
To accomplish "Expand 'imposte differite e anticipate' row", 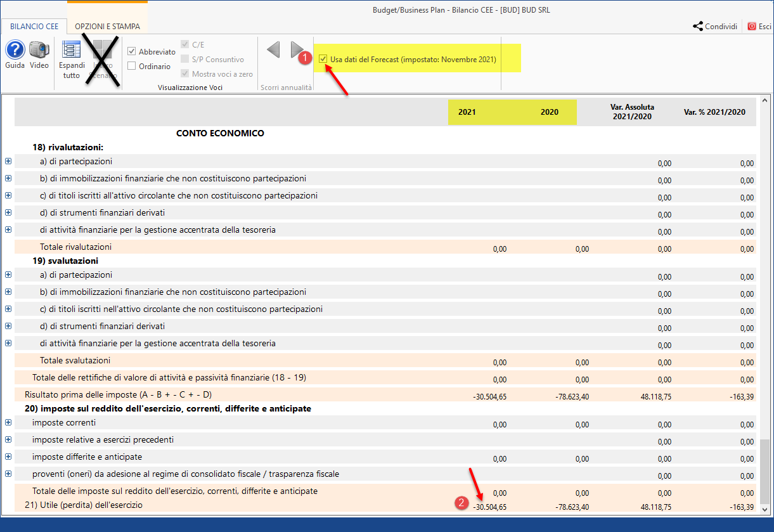I will [x=8, y=457].
